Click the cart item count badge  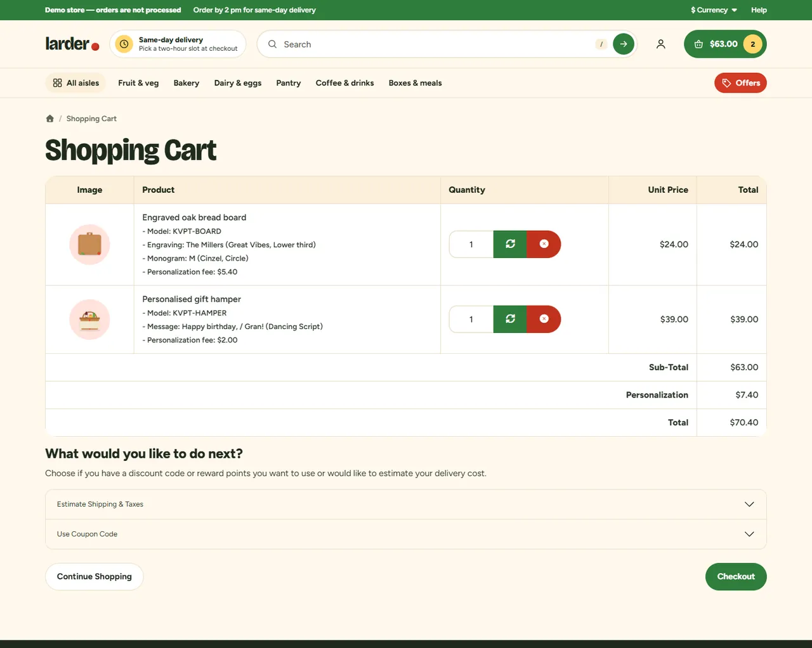tap(752, 44)
